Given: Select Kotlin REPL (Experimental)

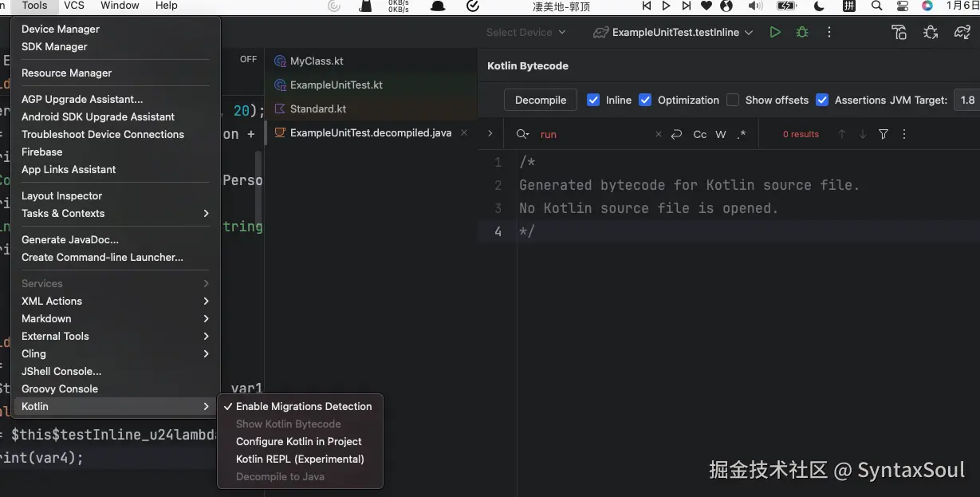Looking at the screenshot, I should pos(300,459).
